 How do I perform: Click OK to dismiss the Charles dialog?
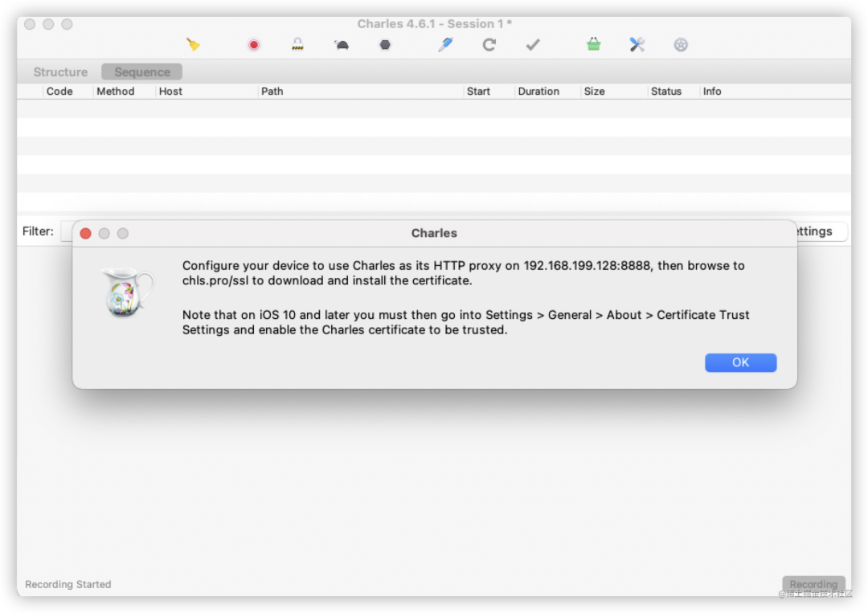point(741,362)
